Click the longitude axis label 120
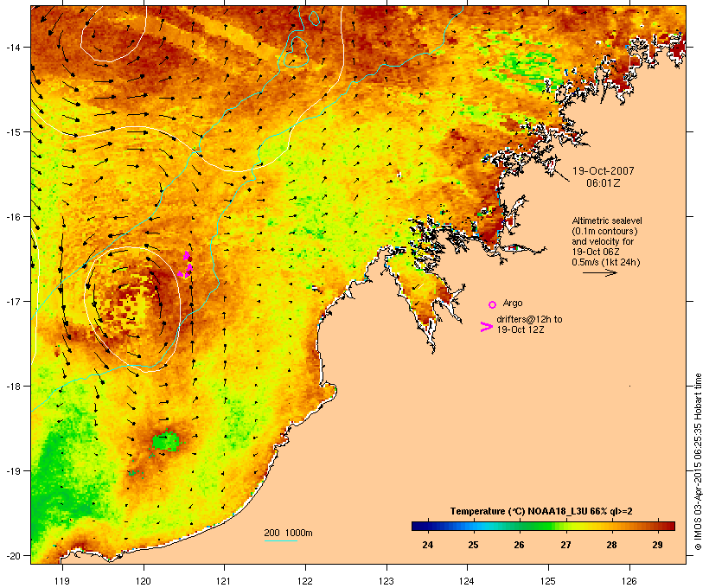The width and height of the screenshot is (709, 588). [144, 581]
